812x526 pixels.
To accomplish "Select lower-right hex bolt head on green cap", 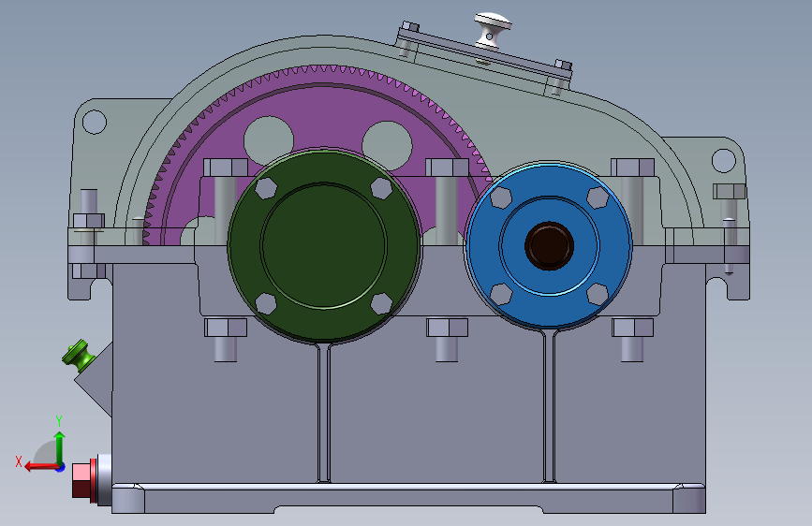I will coord(382,303).
